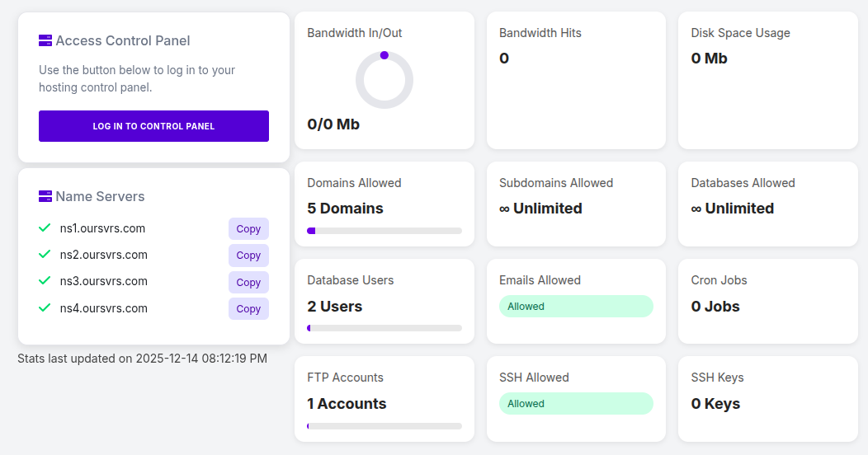
Task: Click the Database Users progress bar
Action: 384,328
